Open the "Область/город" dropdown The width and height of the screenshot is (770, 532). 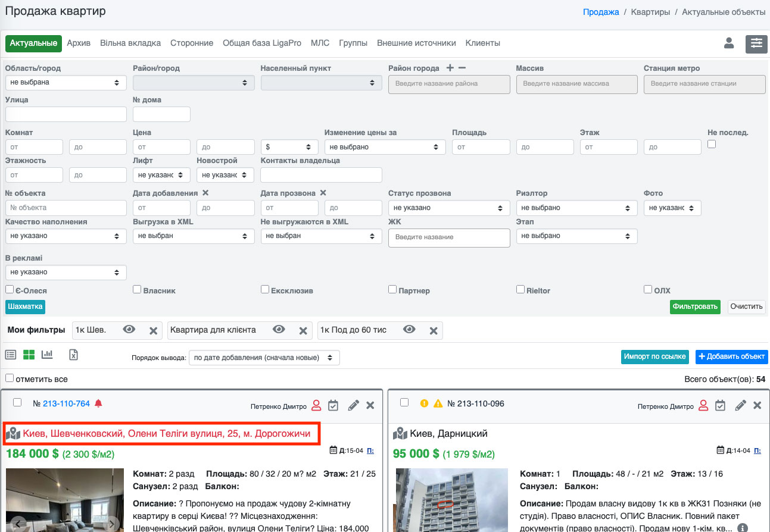66,83
